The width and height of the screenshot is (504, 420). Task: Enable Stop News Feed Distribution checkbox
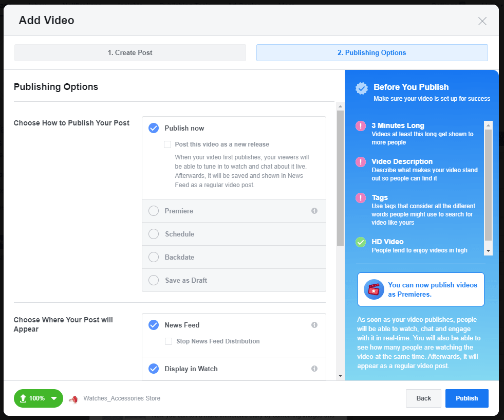pyautogui.click(x=169, y=341)
